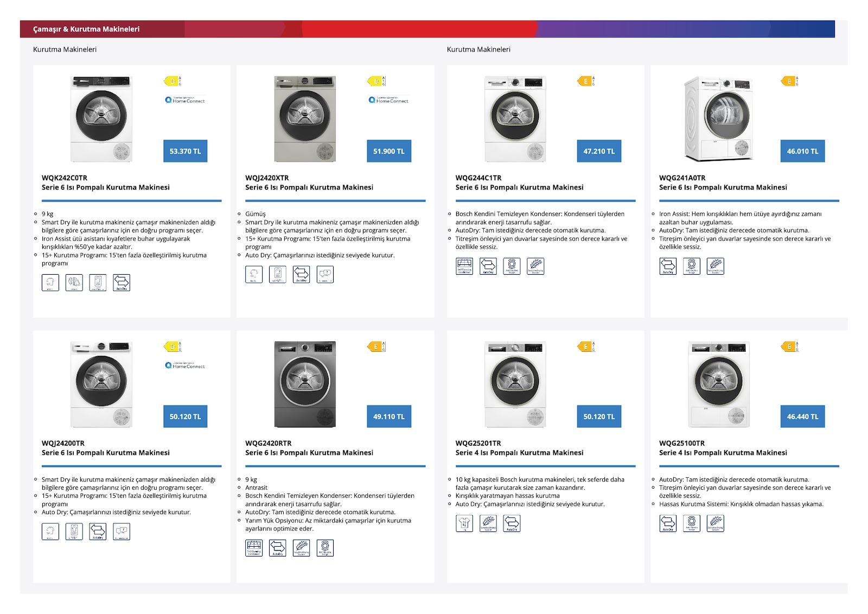868x614 pixels.
Task: Click the 46.010 TL price tag
Action: tap(803, 151)
